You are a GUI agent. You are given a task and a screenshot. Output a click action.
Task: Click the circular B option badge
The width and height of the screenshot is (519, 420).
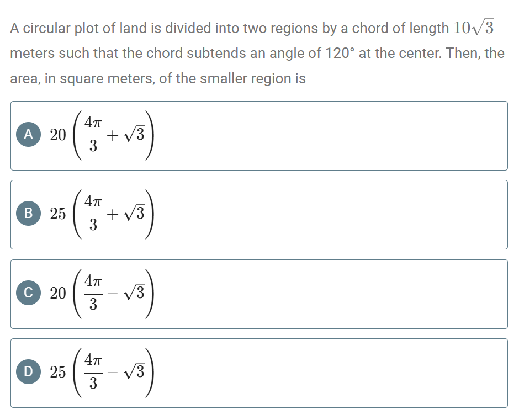pos(28,214)
